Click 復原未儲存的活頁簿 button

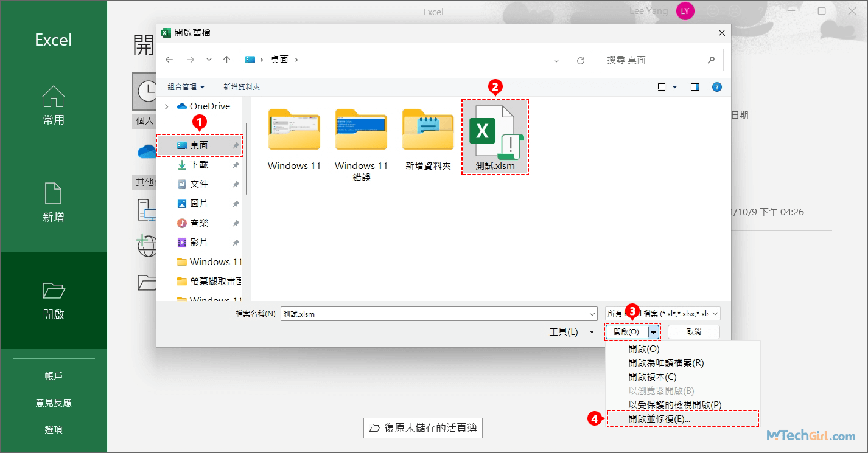click(423, 428)
